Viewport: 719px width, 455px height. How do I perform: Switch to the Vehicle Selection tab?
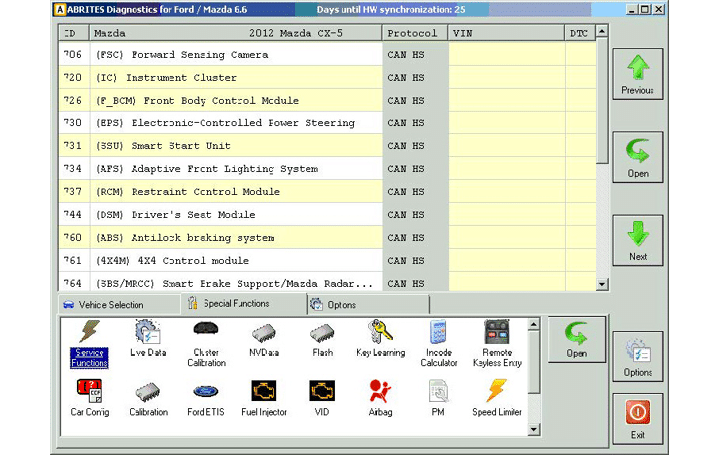click(x=103, y=305)
